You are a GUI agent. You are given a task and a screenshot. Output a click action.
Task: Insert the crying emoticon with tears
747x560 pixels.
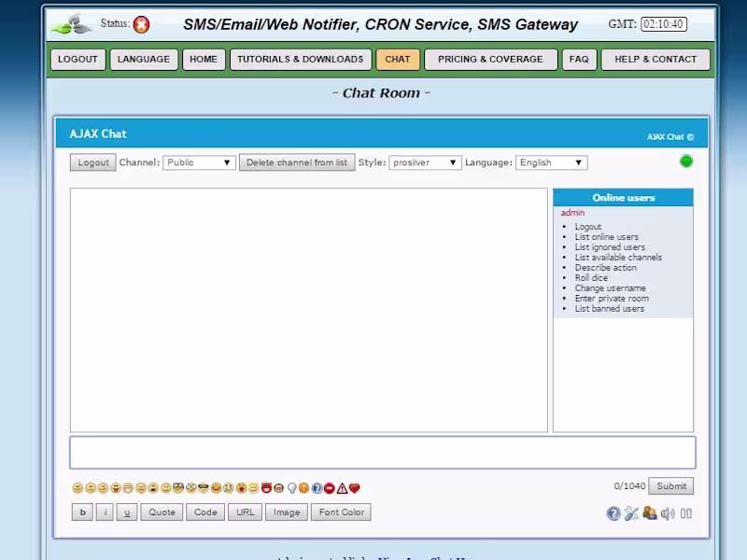point(229,488)
